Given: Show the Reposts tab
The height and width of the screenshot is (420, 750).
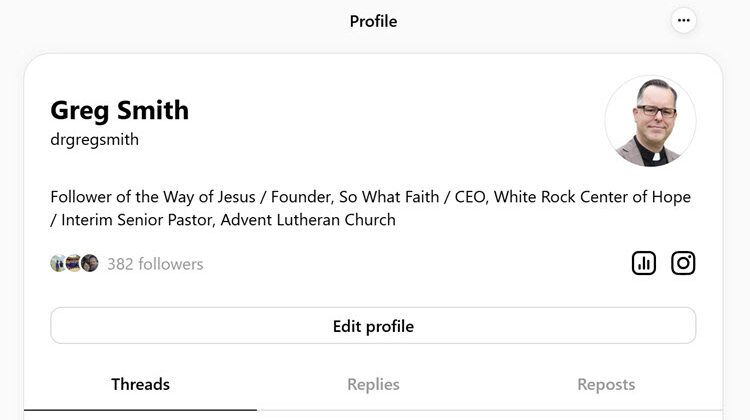Looking at the screenshot, I should (606, 384).
